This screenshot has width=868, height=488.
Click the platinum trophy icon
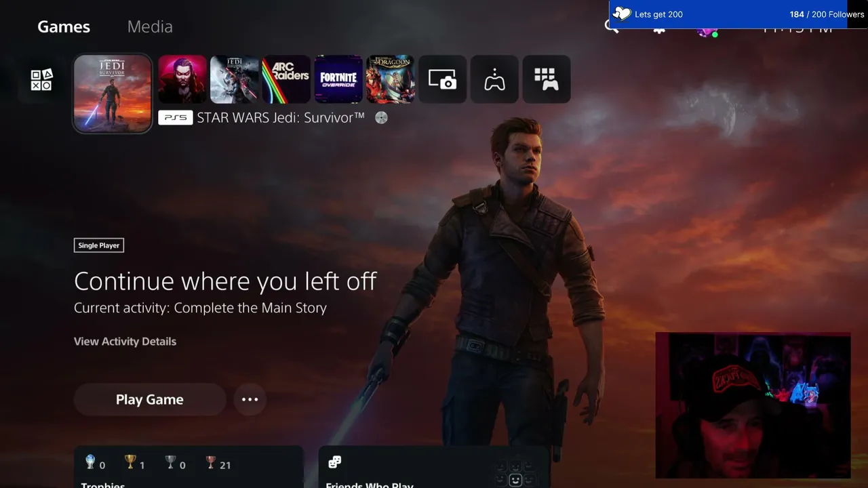pyautogui.click(x=90, y=462)
